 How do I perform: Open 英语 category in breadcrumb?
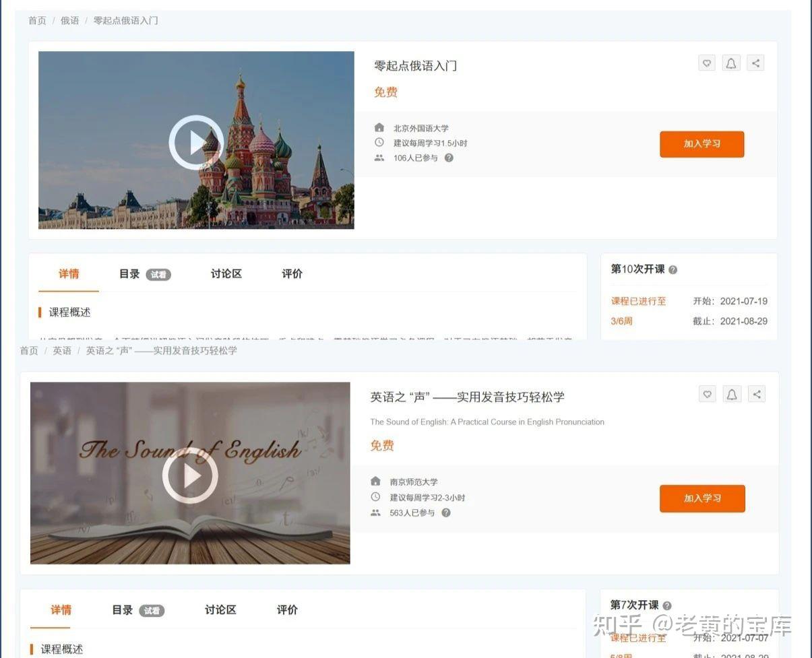click(x=62, y=350)
